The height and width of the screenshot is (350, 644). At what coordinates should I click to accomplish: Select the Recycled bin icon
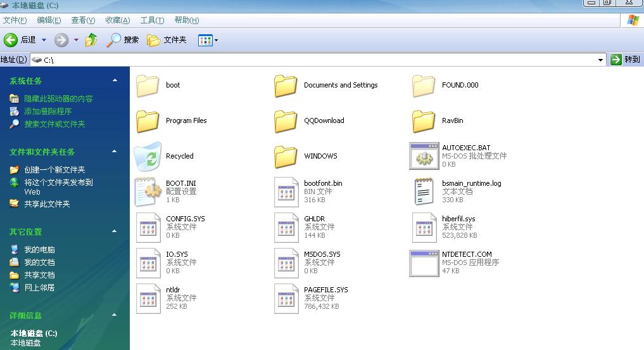pos(148,156)
